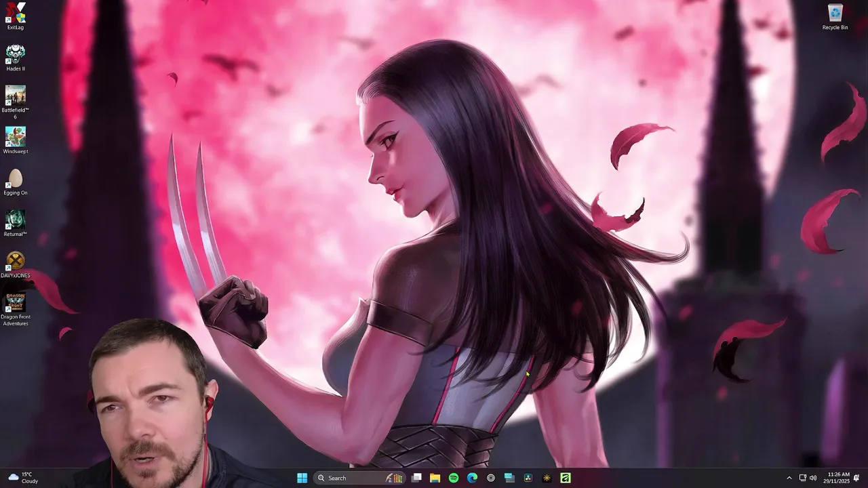Viewport: 868px width, 488px height.
Task: Open network settings in system tray
Action: point(803,478)
